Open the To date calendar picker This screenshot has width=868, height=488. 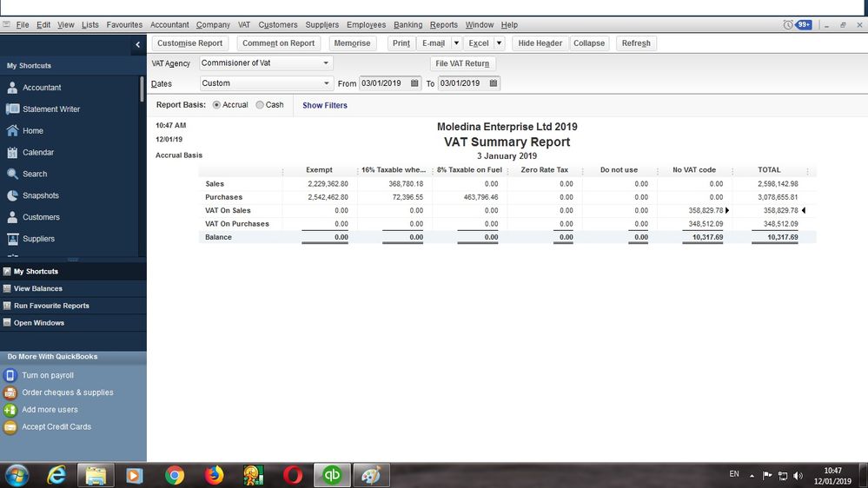pyautogui.click(x=494, y=83)
